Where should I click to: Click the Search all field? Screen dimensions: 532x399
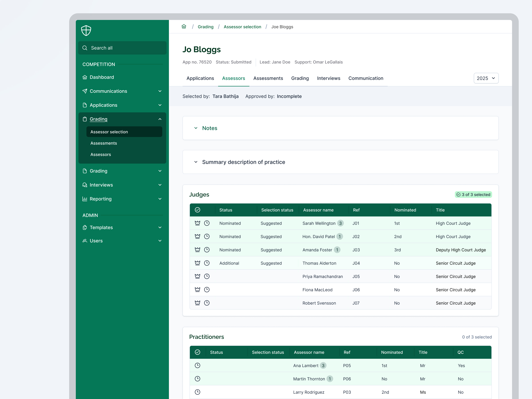(122, 48)
